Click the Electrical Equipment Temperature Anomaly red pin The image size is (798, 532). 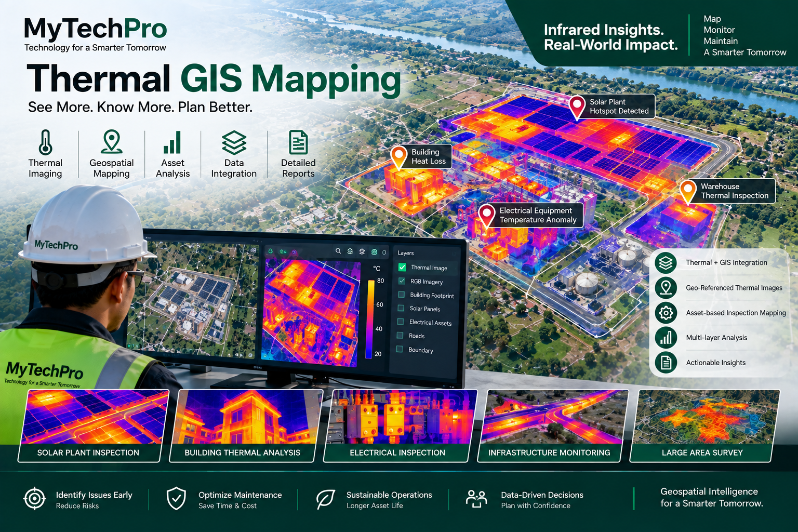(x=487, y=216)
